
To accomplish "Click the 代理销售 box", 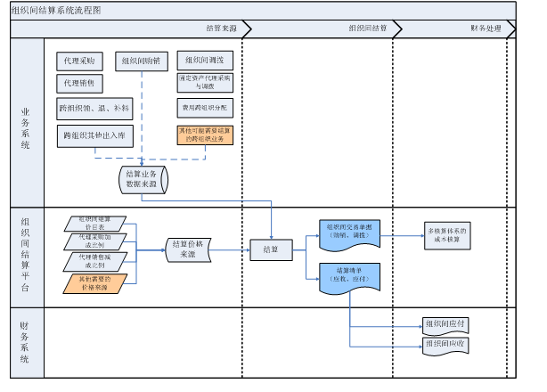I will [x=79, y=84].
